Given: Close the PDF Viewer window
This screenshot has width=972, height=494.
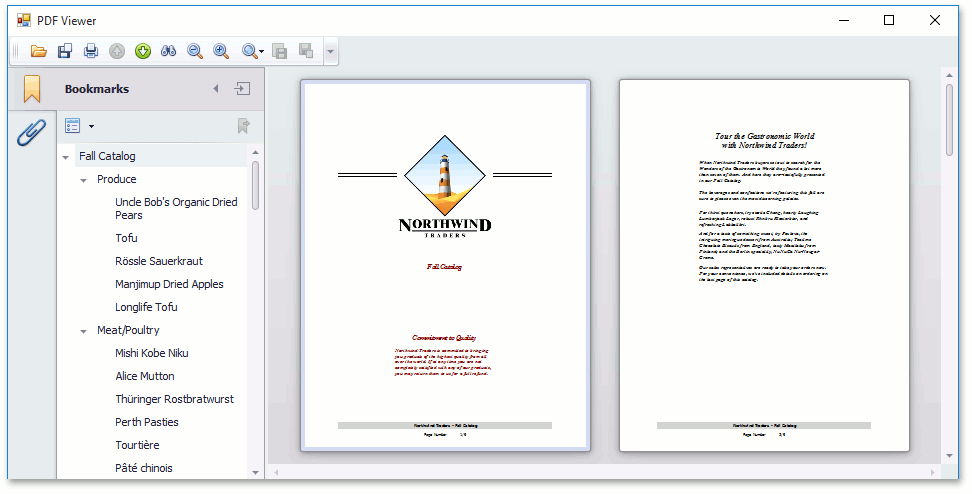Looking at the screenshot, I should 935,20.
